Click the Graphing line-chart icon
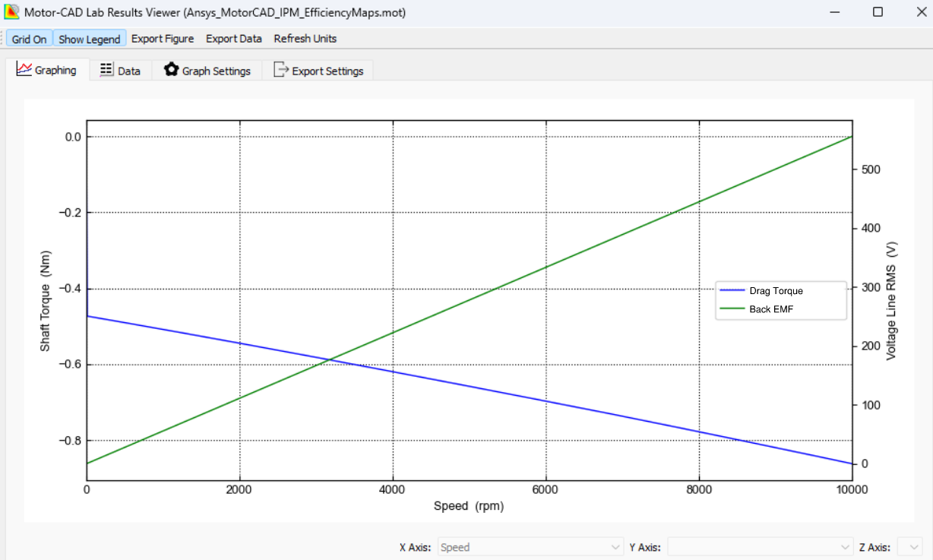Viewport: 933px width, 560px height. 24,69
